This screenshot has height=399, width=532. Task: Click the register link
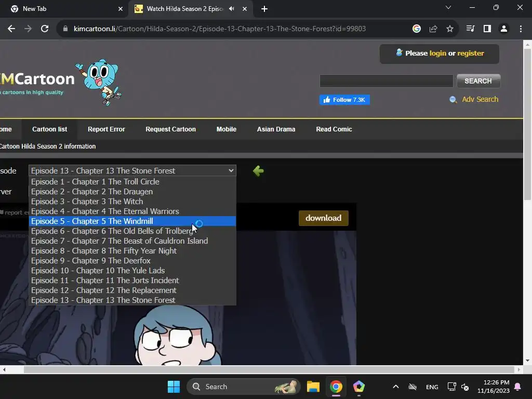pyautogui.click(x=471, y=54)
